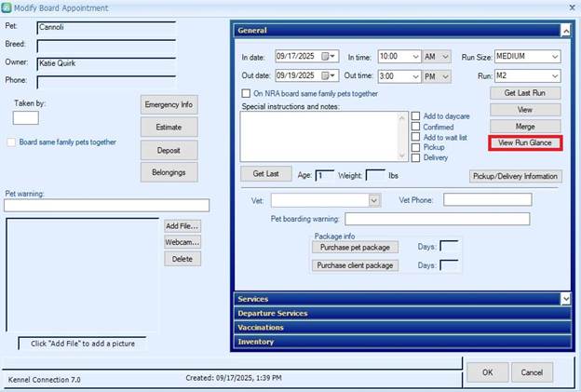The width and height of the screenshot is (581, 392).
Task: Expand the Services section arrow
Action: coord(565,299)
